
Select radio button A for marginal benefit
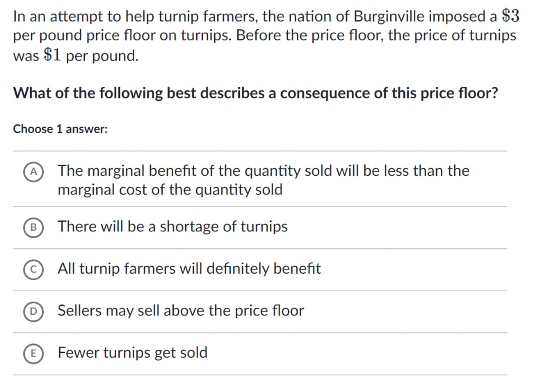pyautogui.click(x=33, y=172)
